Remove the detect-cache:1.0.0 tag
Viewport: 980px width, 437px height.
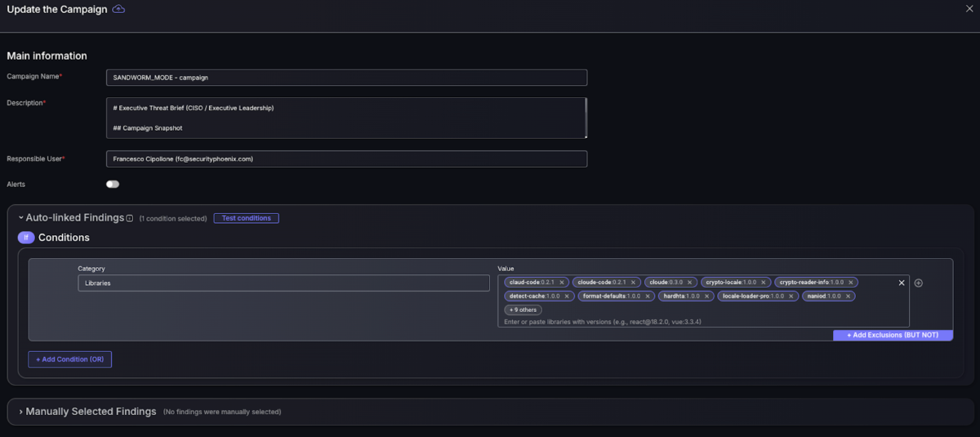point(568,297)
